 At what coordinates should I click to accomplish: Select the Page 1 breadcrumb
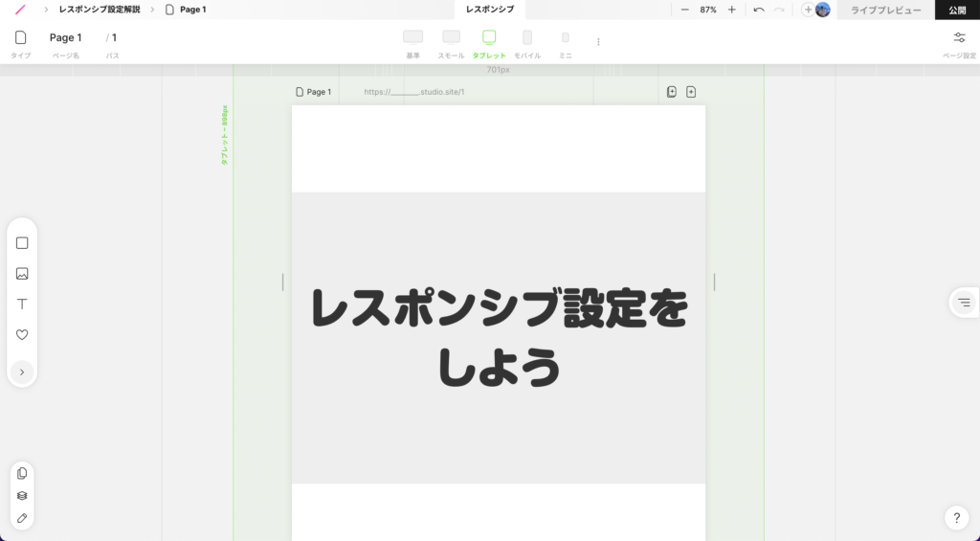tap(186, 10)
